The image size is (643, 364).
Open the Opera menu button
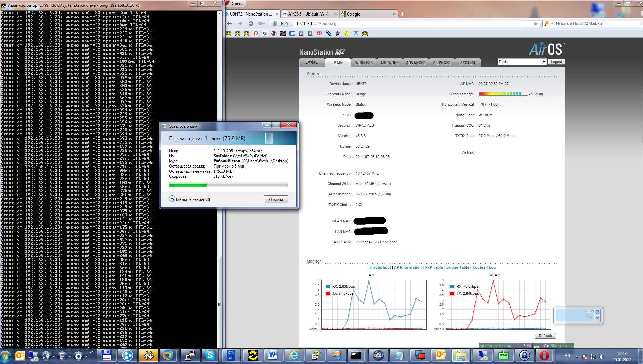[x=236, y=4]
